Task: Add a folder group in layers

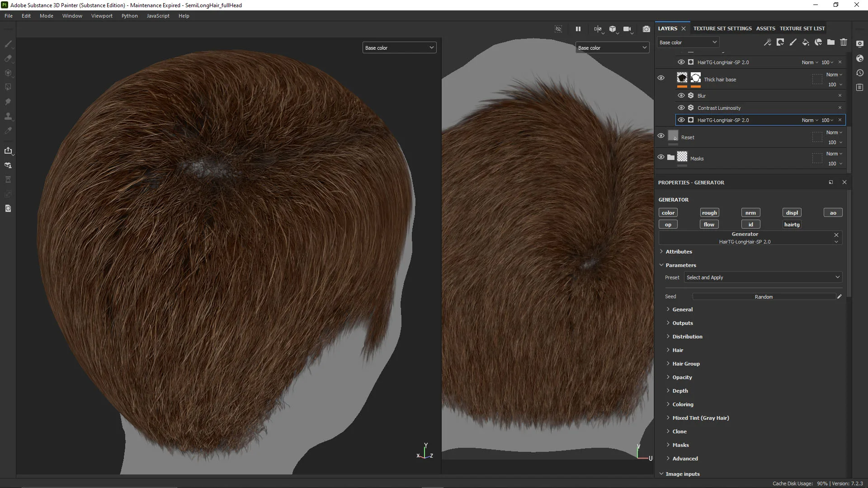Action: 831,42
